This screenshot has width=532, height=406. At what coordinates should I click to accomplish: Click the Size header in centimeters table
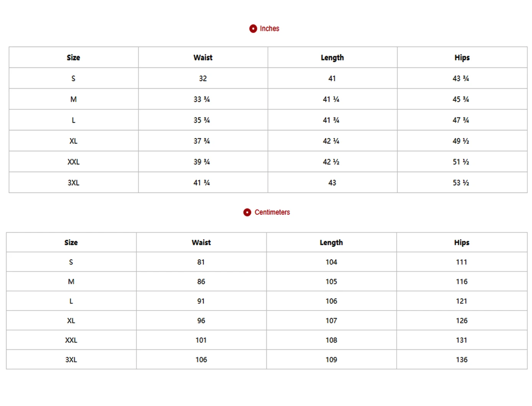coord(71,243)
